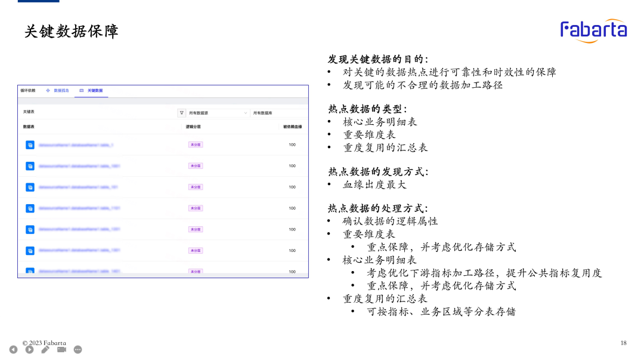The image size is (644, 363).
Task: Click the 数据表 column header
Action: [x=29, y=127]
